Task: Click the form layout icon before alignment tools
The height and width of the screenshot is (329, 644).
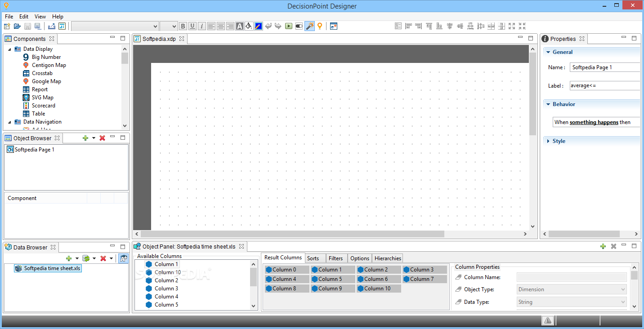Action: (x=398, y=26)
